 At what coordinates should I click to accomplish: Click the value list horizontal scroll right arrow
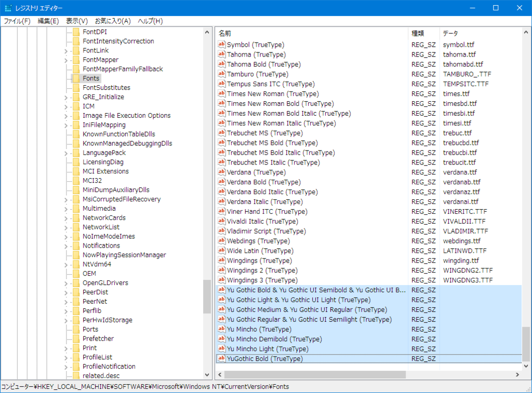pyautogui.click(x=517, y=375)
